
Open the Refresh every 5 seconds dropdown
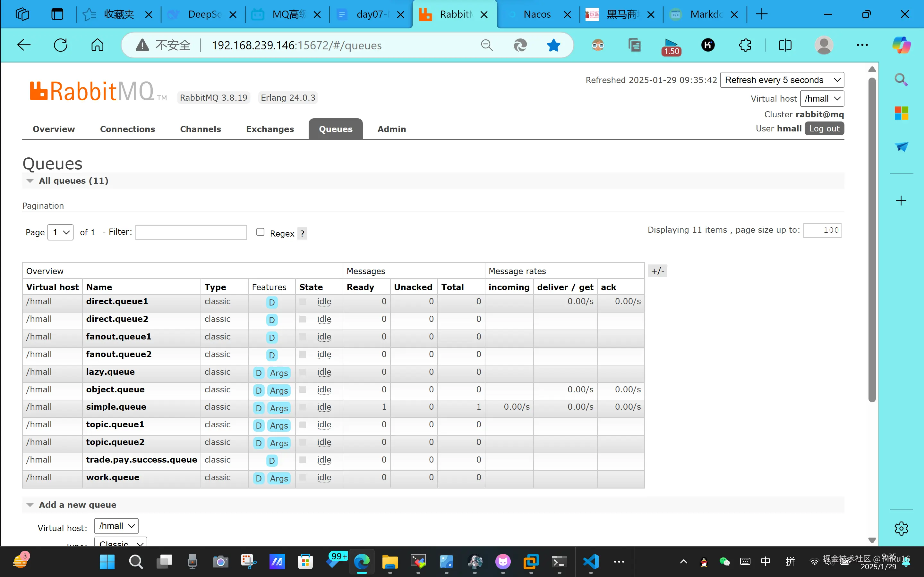782,80
